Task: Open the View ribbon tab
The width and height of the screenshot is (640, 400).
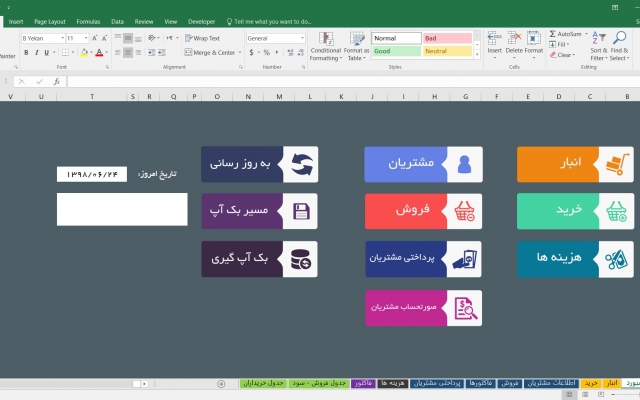Action: (171, 22)
